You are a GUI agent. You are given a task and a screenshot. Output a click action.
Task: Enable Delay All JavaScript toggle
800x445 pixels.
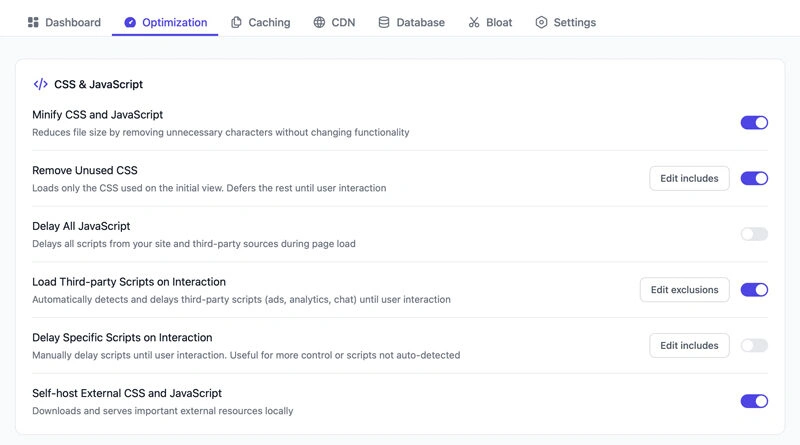(754, 234)
